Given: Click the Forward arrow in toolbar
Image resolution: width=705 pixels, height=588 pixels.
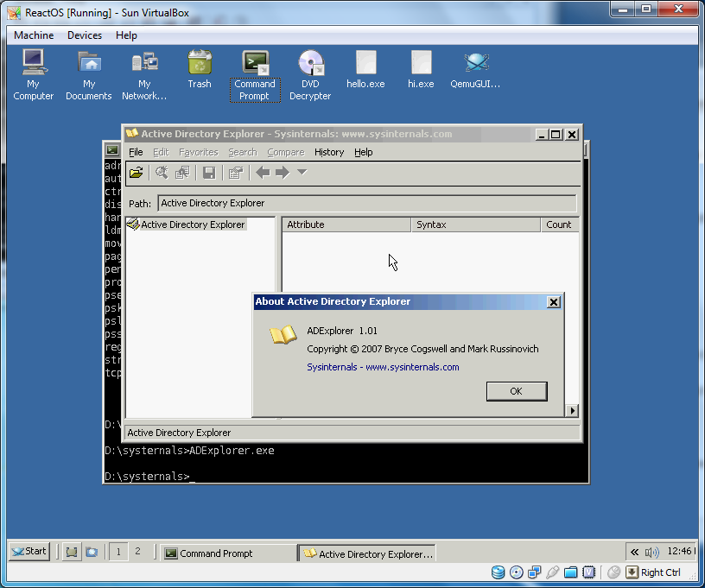Looking at the screenshot, I should (282, 173).
